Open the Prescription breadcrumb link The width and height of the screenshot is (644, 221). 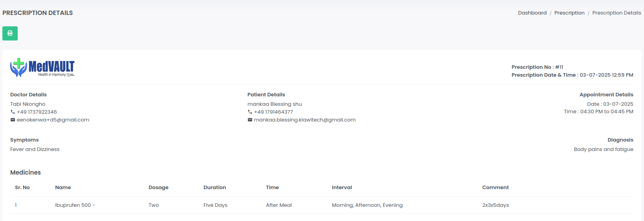pos(569,13)
